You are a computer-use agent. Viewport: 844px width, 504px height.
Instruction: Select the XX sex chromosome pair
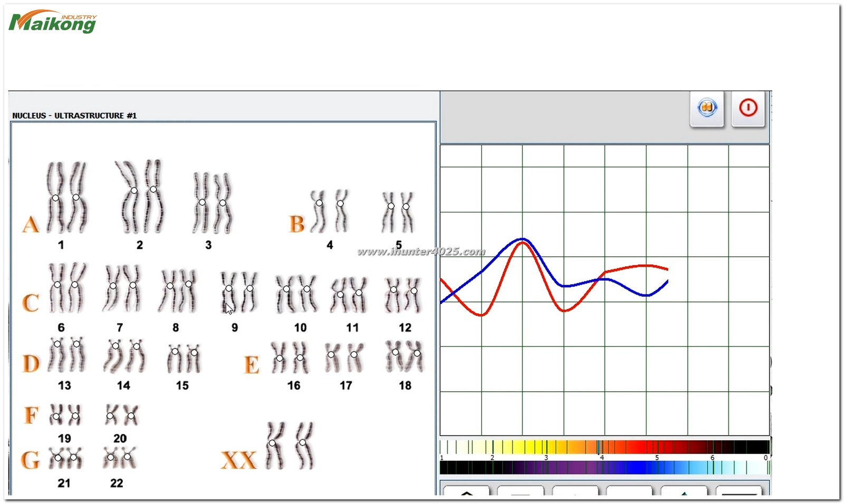coord(289,445)
